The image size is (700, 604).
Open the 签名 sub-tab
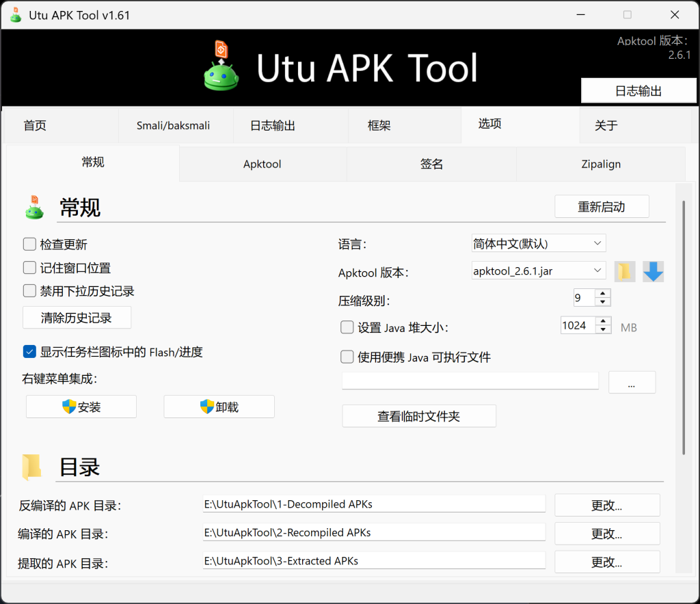click(x=431, y=164)
